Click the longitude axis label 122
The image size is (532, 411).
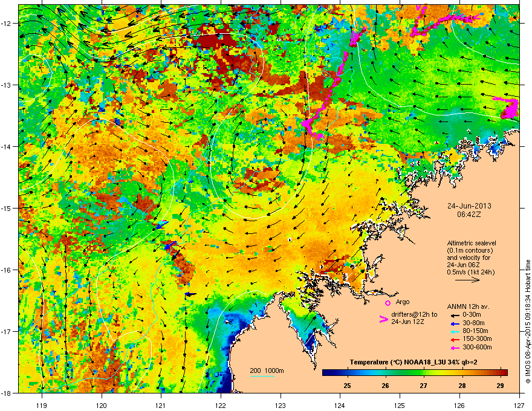[x=221, y=406]
